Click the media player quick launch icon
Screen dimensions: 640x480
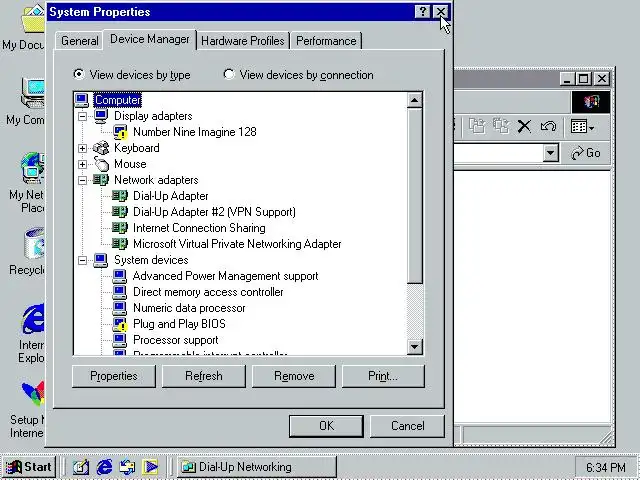[150, 467]
